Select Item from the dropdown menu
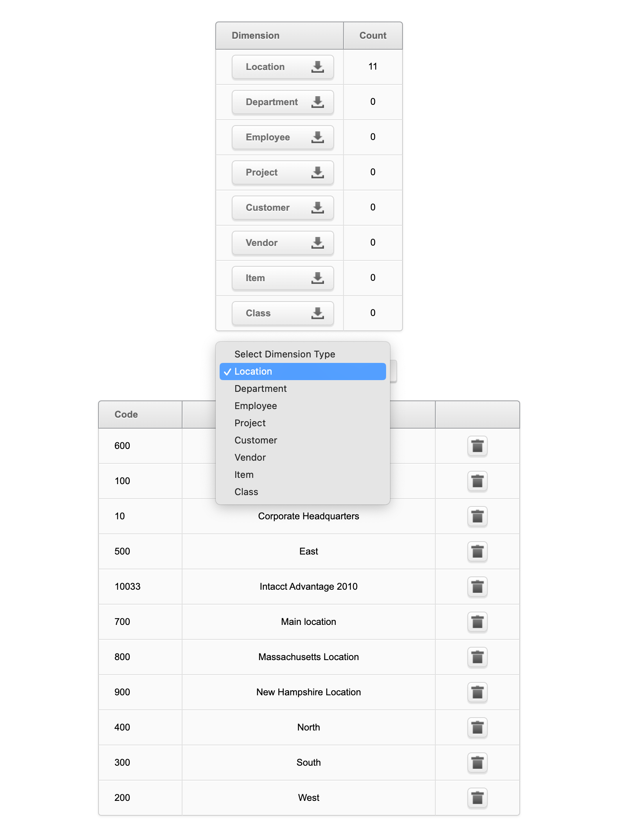 244,475
